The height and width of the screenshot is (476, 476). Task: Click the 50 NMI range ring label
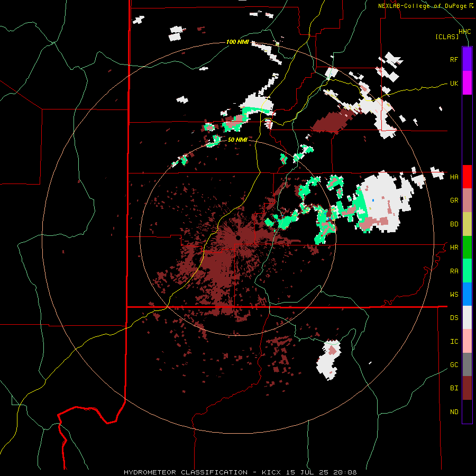point(237,140)
